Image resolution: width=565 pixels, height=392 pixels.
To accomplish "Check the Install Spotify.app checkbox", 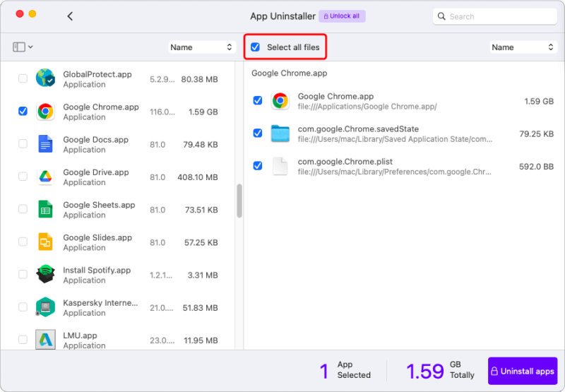I will click(23, 274).
